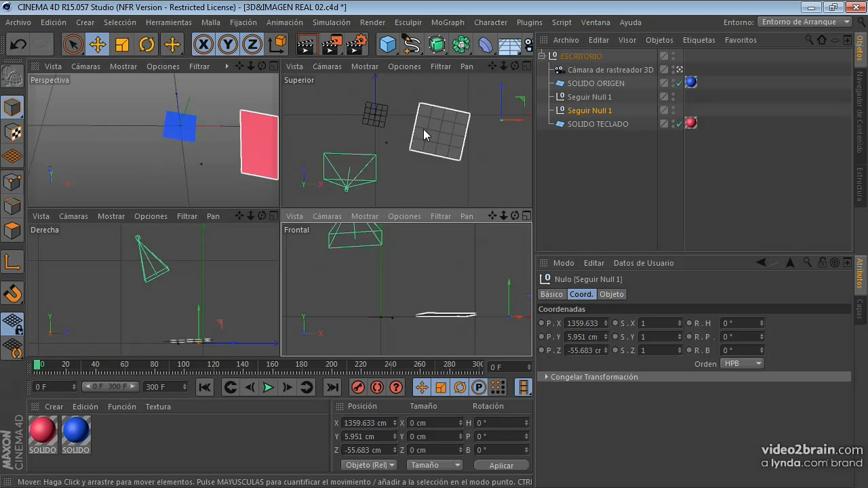The width and height of the screenshot is (868, 488).
Task: Switch to the Objeto tab in attributes
Action: click(x=611, y=294)
